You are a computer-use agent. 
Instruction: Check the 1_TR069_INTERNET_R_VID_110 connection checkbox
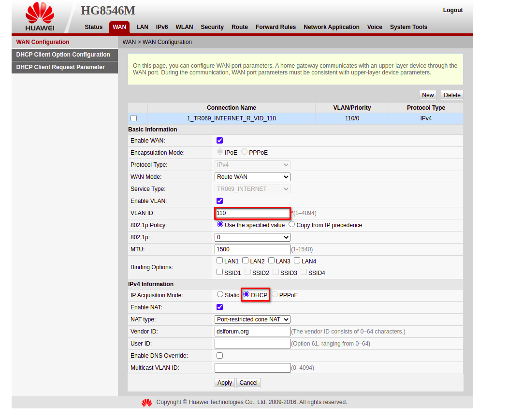pos(134,118)
